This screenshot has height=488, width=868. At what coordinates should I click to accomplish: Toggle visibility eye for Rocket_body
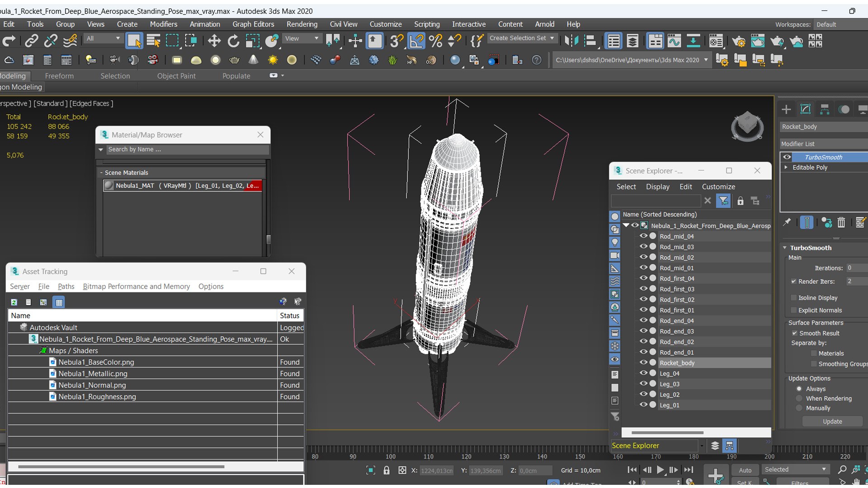point(643,362)
